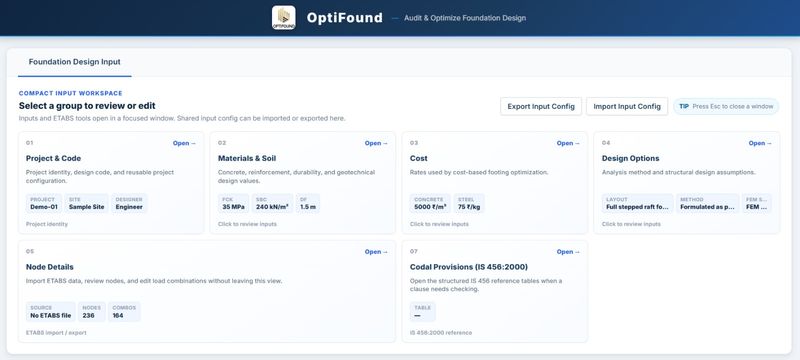Click 'Select a group to review or edit' heading

click(87, 106)
